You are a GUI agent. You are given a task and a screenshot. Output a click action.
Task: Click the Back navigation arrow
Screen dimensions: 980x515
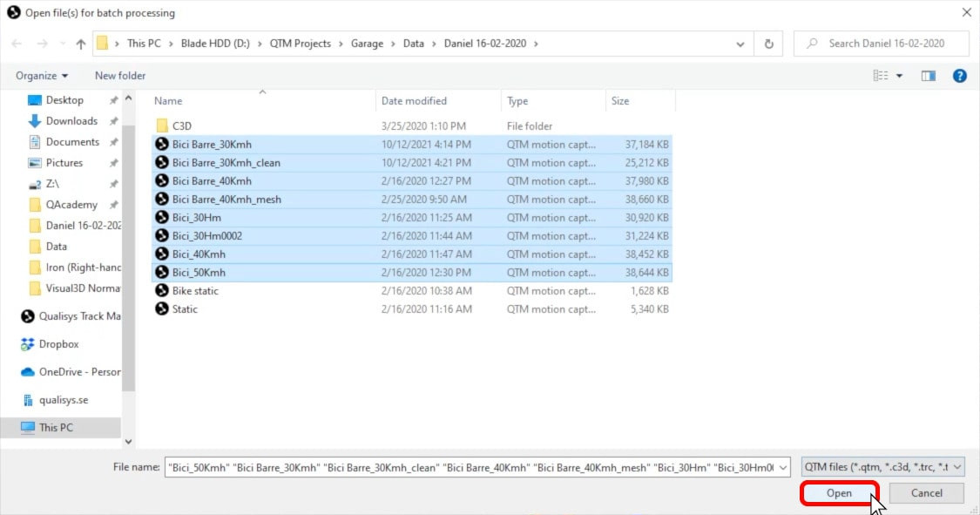(17, 44)
